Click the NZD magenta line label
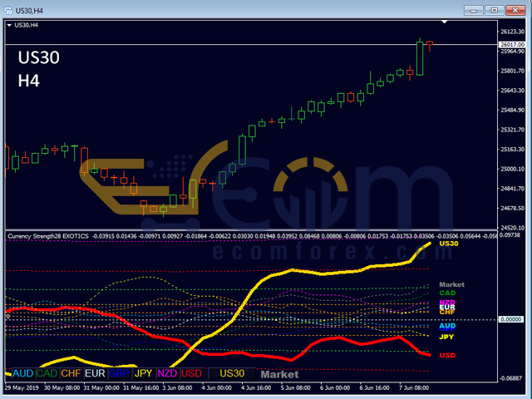 [447, 302]
